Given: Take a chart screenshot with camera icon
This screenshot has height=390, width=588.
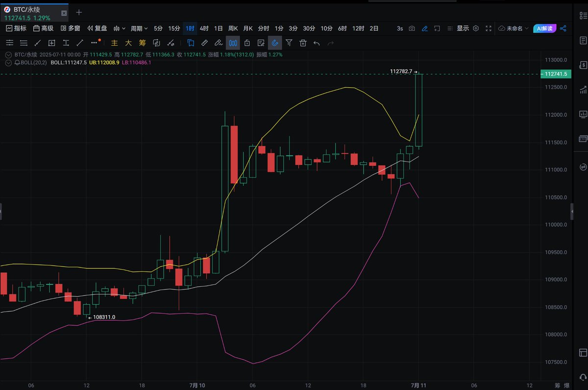Looking at the screenshot, I should pyautogui.click(x=412, y=28).
